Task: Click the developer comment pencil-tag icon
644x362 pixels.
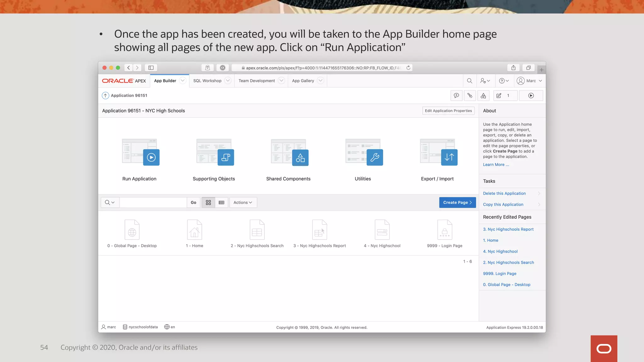Action: (x=470, y=96)
